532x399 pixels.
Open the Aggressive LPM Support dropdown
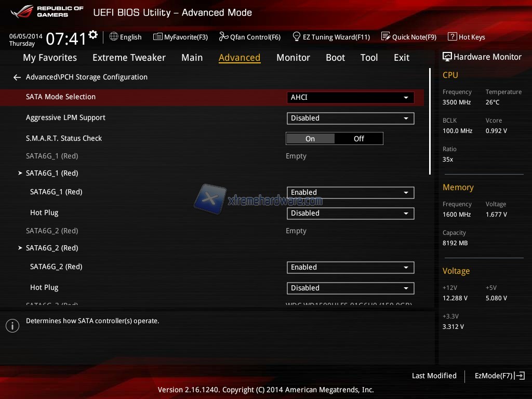pos(350,118)
